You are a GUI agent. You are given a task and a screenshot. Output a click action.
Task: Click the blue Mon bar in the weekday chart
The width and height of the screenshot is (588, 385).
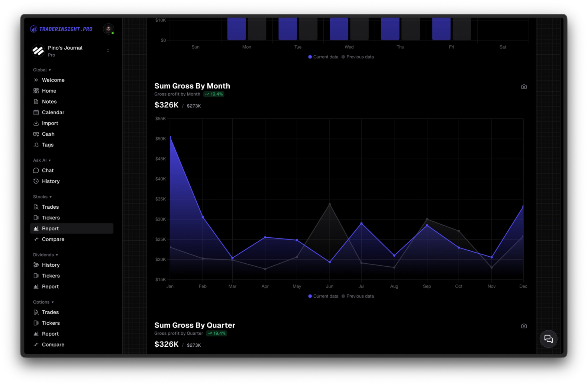(x=236, y=29)
